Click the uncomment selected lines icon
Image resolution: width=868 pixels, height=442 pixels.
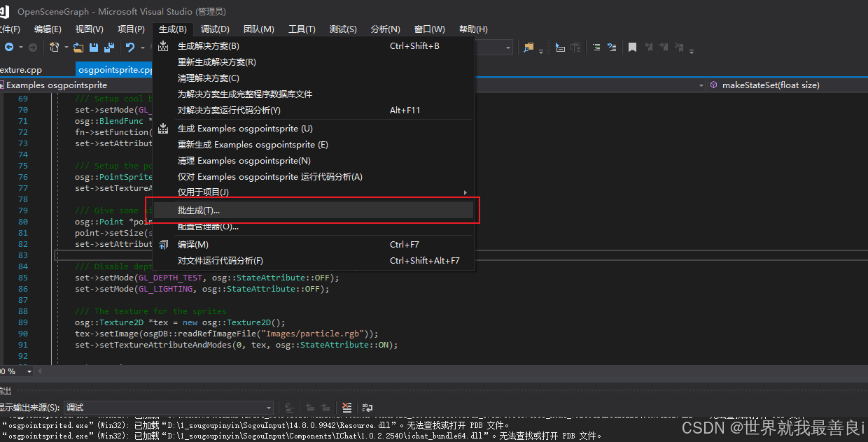[612, 48]
